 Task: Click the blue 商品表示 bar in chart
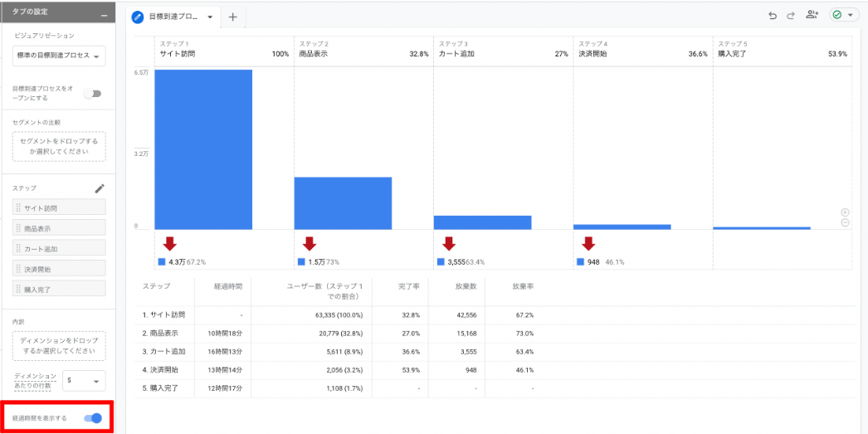[344, 203]
